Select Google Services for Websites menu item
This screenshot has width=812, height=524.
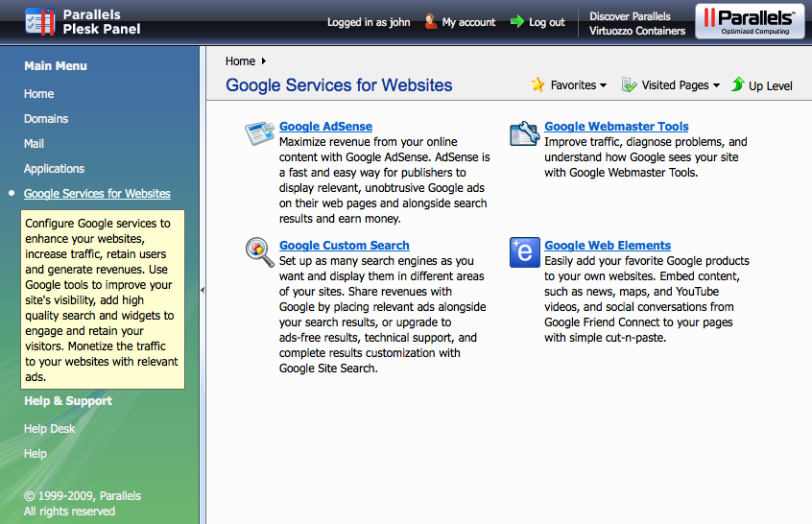coord(97,193)
